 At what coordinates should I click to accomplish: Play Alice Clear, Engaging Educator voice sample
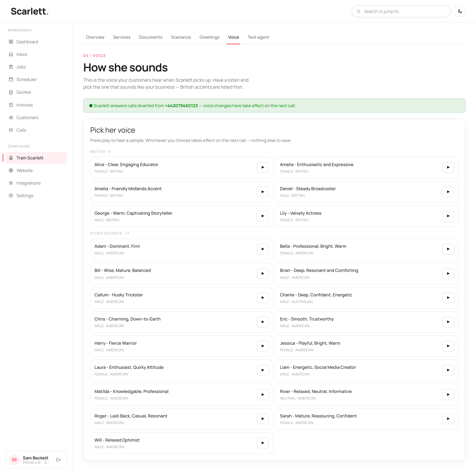(x=263, y=167)
